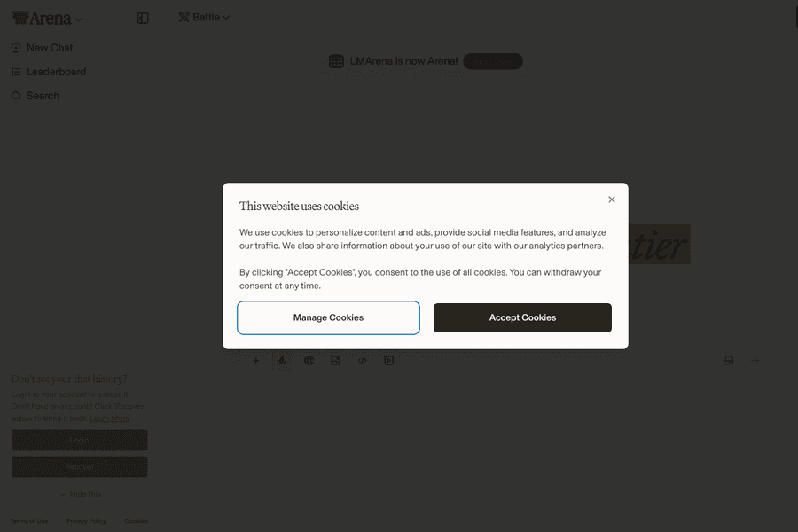Open the Privacy Policy link
This screenshot has width=798, height=532.
pos(86,521)
